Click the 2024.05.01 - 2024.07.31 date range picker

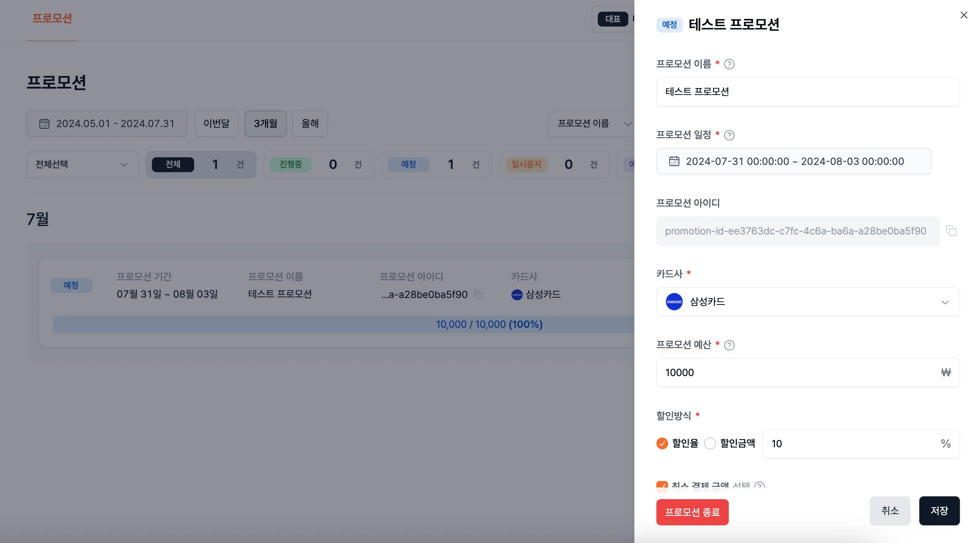(x=107, y=123)
